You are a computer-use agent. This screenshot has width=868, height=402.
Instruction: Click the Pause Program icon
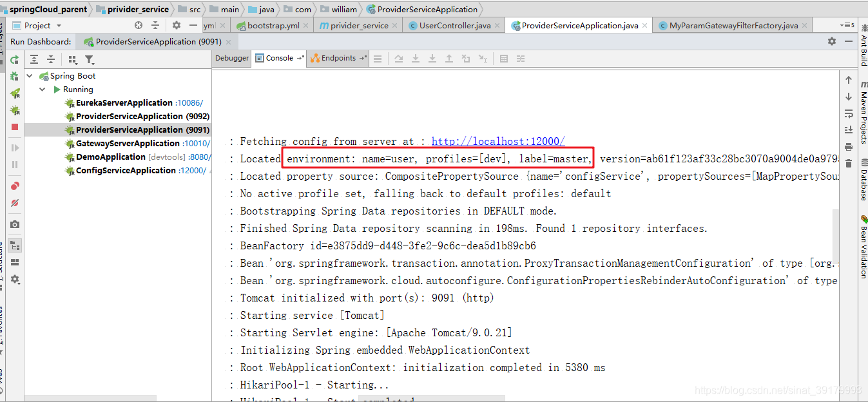(x=15, y=164)
